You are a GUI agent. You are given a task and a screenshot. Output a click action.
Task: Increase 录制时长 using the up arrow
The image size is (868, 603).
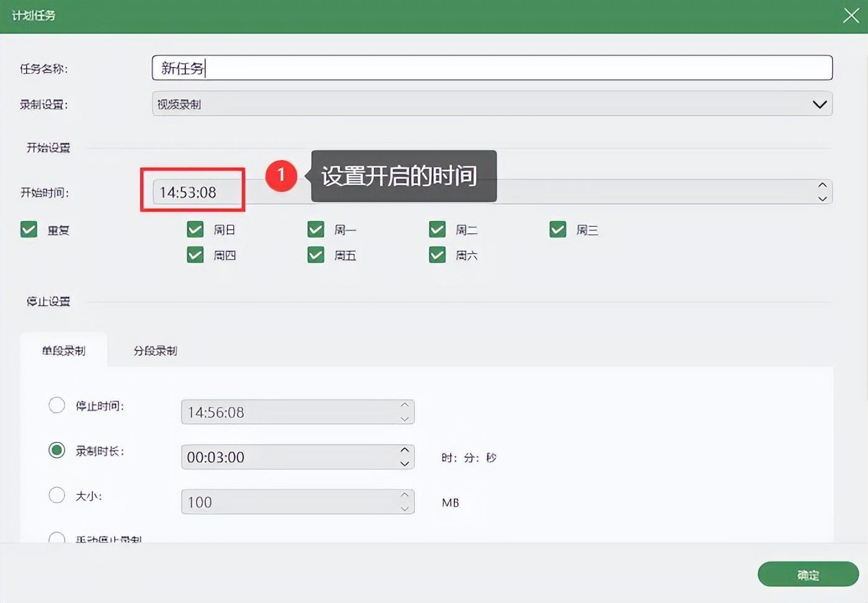[x=404, y=450]
